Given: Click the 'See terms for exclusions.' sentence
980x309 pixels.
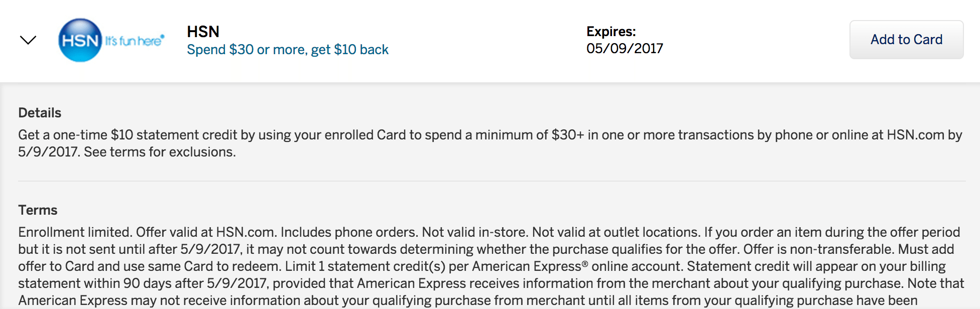Looking at the screenshot, I should point(160,152).
